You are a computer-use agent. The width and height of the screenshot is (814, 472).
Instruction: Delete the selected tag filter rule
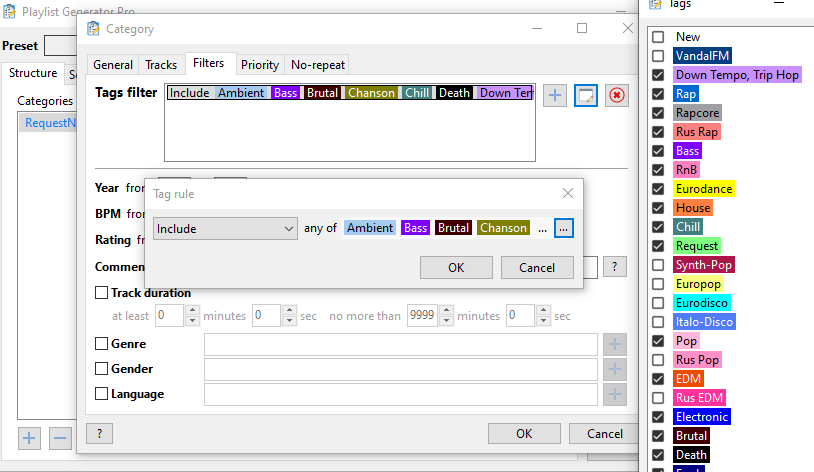(x=616, y=96)
